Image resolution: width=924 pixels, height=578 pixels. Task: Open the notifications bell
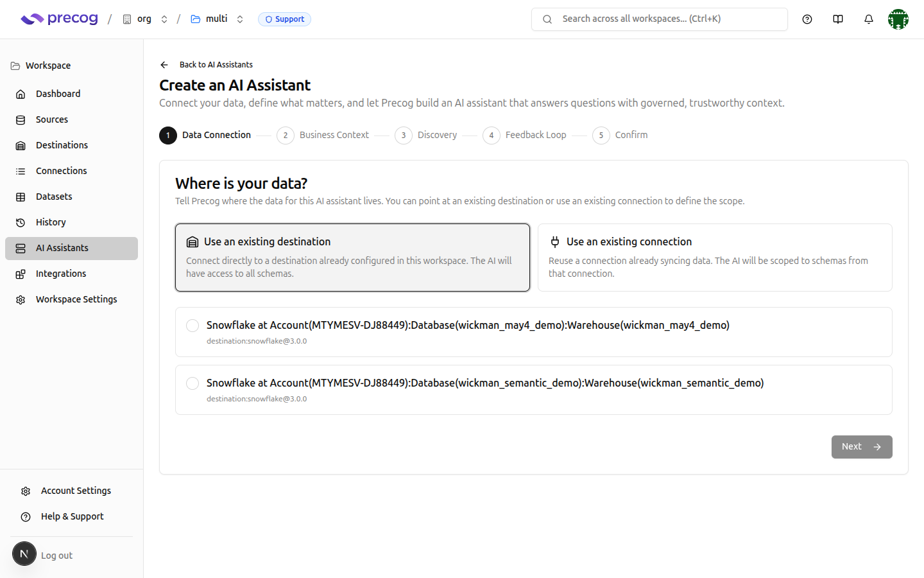tap(869, 19)
